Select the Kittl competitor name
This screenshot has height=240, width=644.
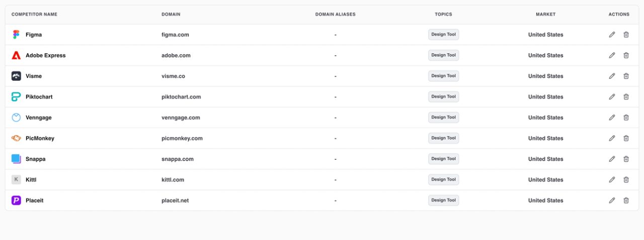[x=31, y=180]
